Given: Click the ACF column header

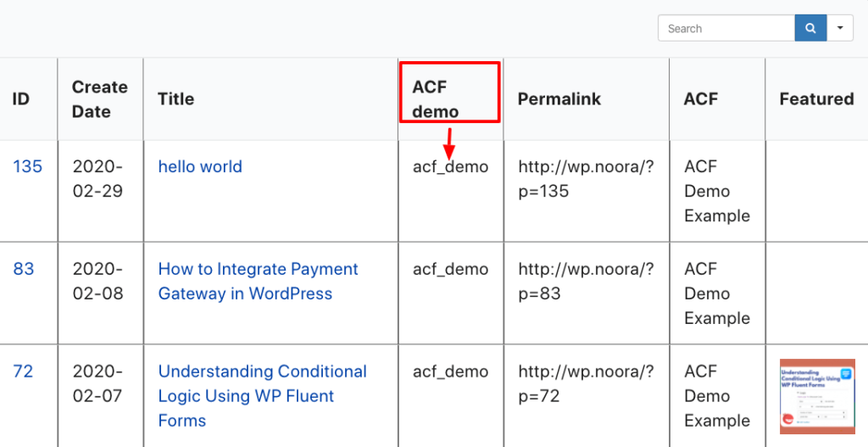Looking at the screenshot, I should [x=700, y=99].
